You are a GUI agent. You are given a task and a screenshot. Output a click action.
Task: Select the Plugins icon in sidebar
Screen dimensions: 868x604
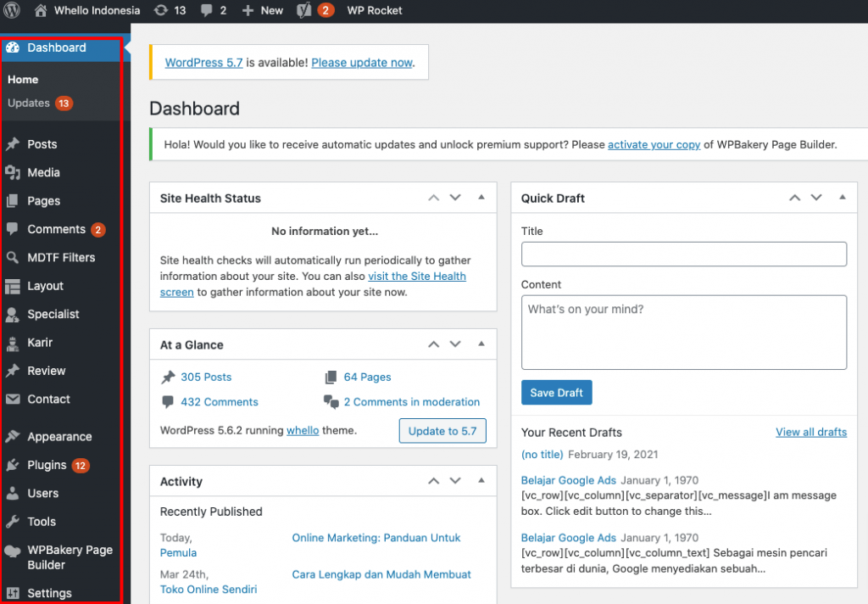click(13, 465)
